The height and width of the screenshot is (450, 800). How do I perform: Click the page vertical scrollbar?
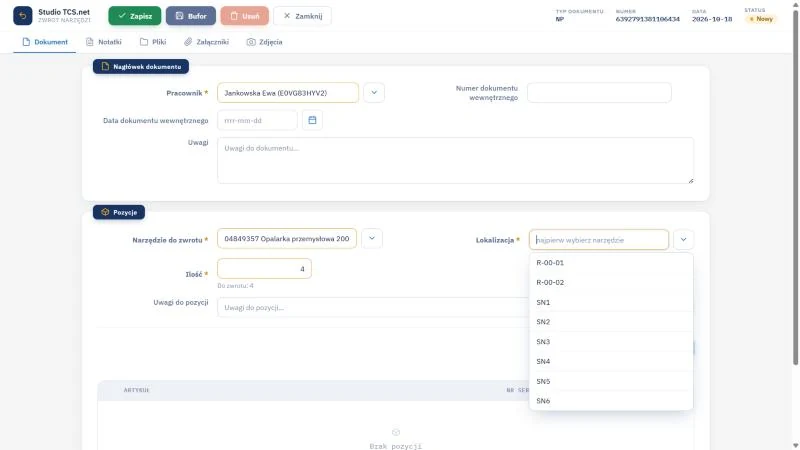coord(795,186)
